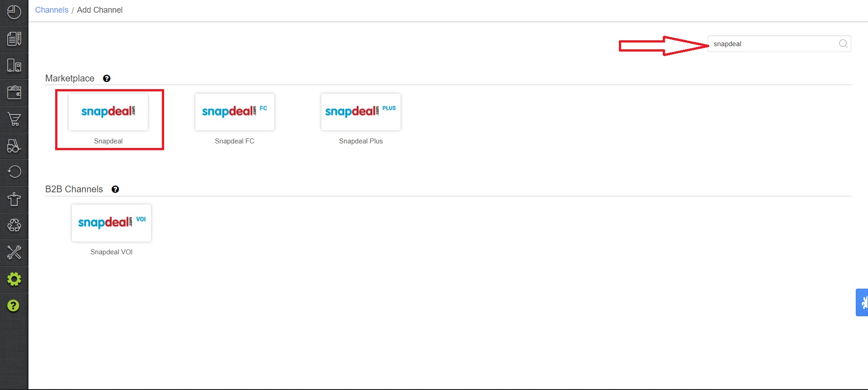Click the Snapdeal FC label text

click(x=235, y=141)
